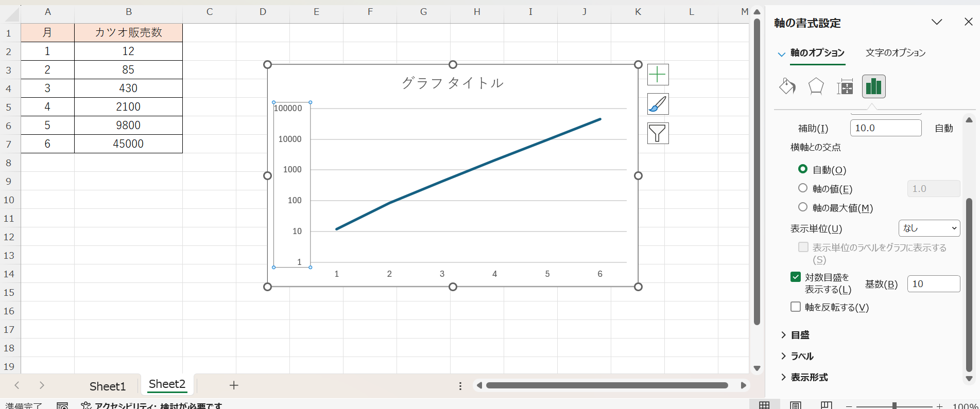980x409 pixels.
Task: Click the 自動 button beside 補助 field
Action: 943,129
